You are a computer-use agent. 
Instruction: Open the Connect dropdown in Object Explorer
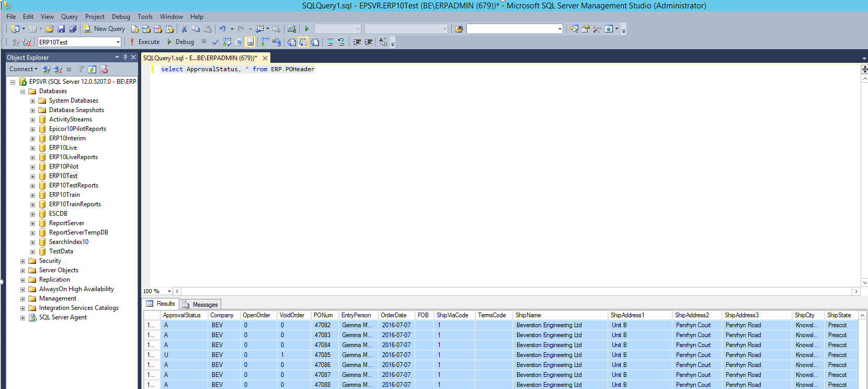(x=24, y=69)
